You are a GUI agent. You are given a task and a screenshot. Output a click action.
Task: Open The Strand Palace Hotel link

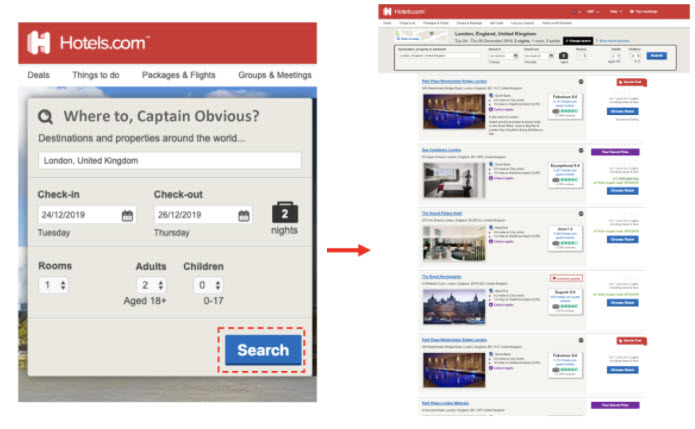pyautogui.click(x=442, y=214)
